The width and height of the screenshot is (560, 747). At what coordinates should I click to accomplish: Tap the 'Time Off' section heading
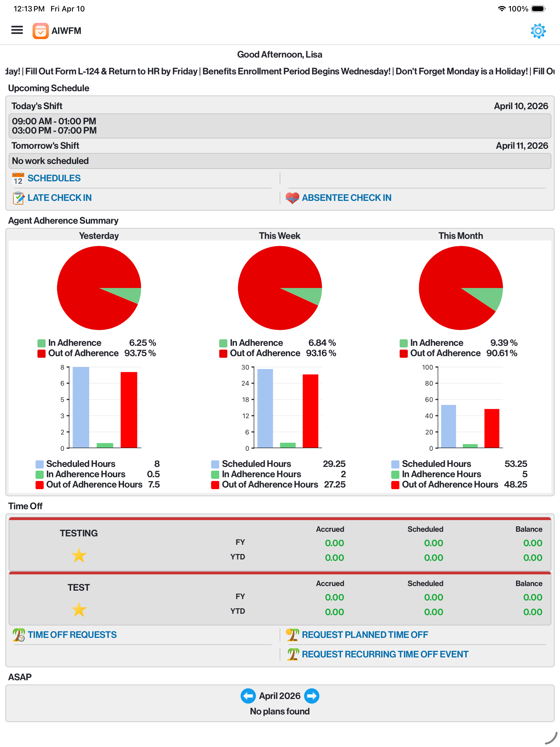[x=25, y=506]
